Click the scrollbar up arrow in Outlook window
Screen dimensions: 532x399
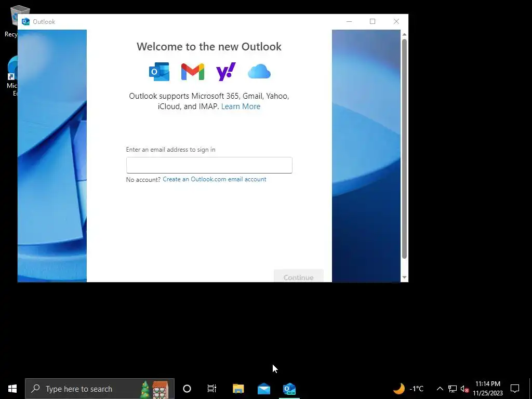tap(404, 35)
